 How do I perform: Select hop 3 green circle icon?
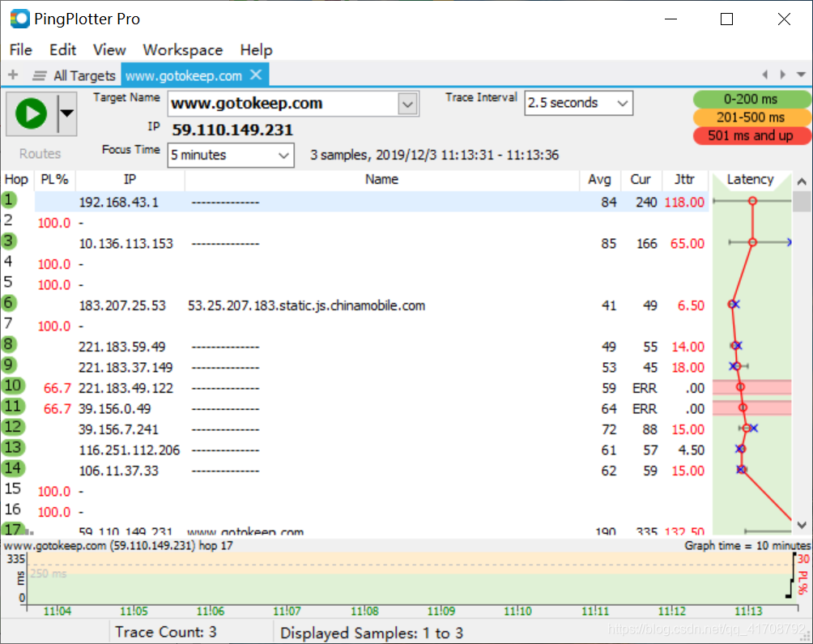(9, 241)
